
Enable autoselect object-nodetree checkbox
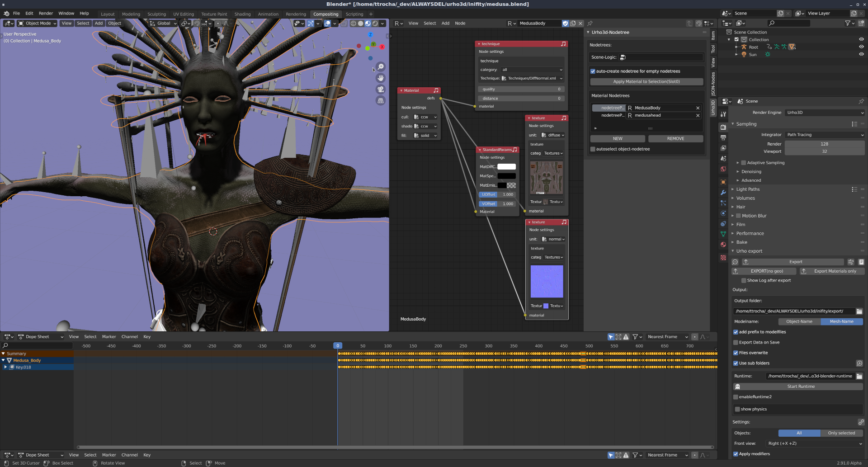click(593, 149)
